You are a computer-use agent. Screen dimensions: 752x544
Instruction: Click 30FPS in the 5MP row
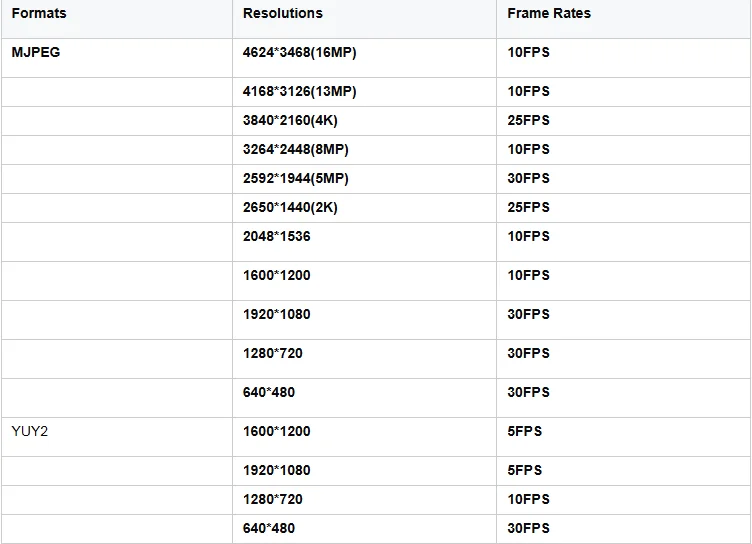coord(529,178)
